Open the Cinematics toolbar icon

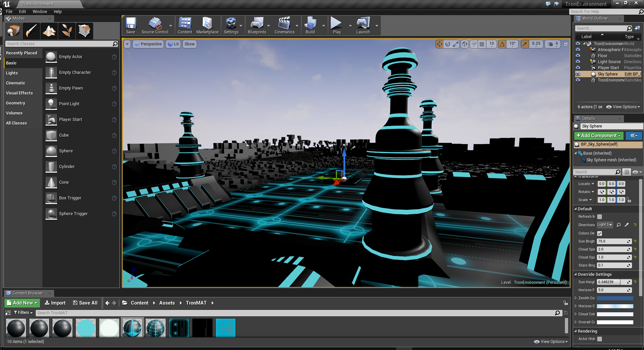click(x=284, y=25)
